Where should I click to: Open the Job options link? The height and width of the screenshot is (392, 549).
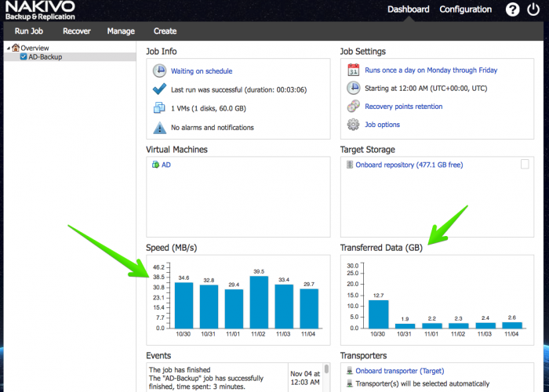(x=382, y=125)
